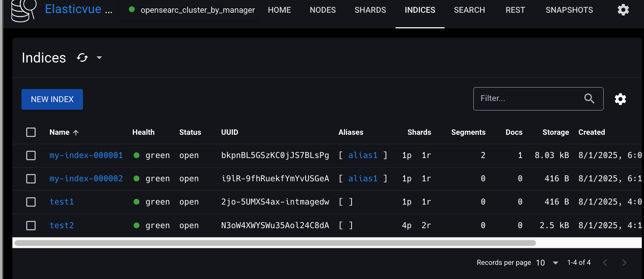Select the test2 row checkbox
644x279 pixels.
pyautogui.click(x=31, y=226)
